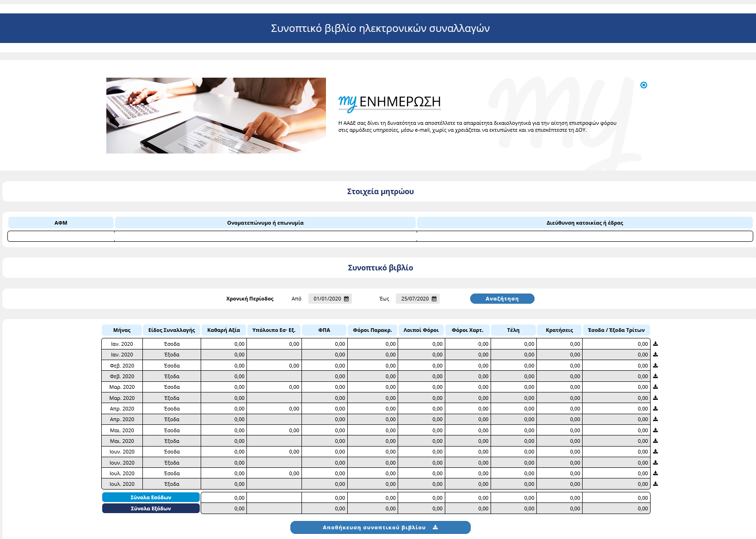Screen dimensions: 756x539
Task: Close the myΕΝΗΜΕΡΩΣΗ banner
Action: (x=644, y=85)
